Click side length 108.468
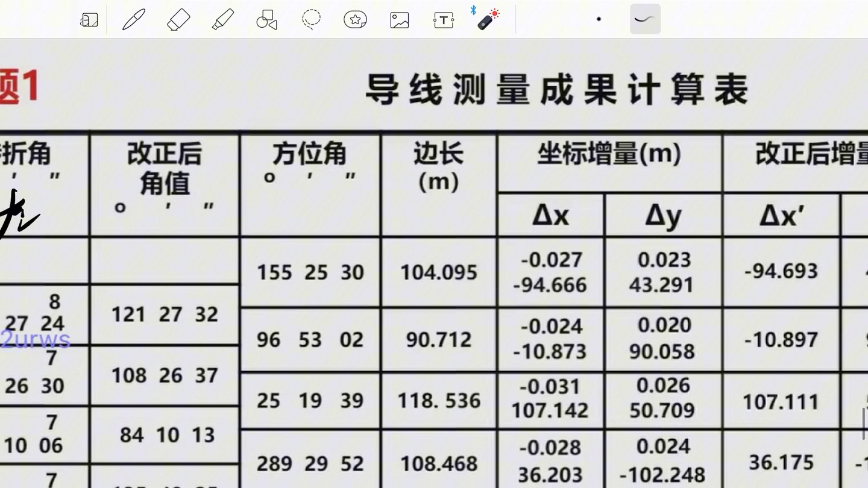 point(439,463)
